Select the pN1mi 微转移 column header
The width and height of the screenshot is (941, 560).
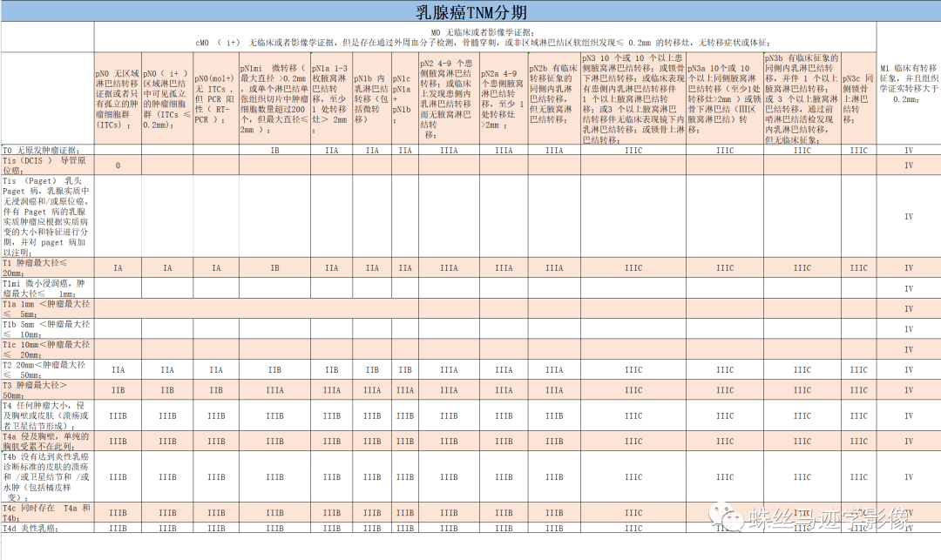[274, 98]
